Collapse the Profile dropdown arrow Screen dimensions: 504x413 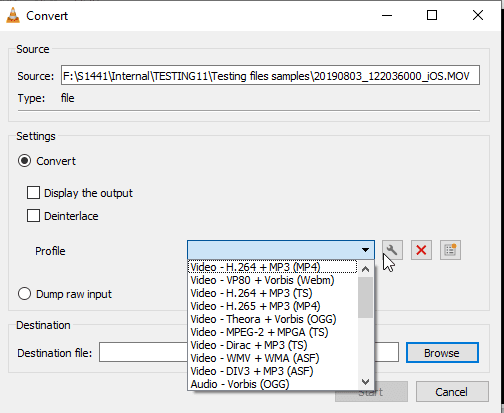point(365,250)
